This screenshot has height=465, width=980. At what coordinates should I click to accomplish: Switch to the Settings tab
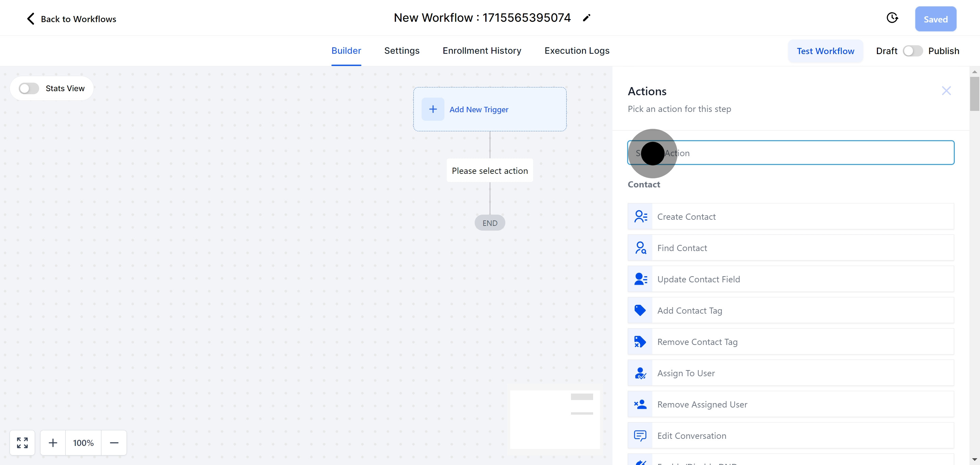[402, 51]
